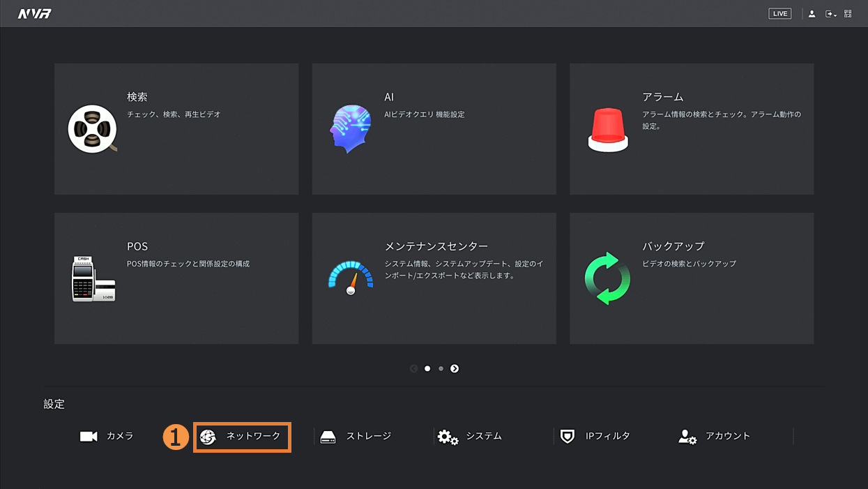Viewport: 868px width, 489px height.
Task: Click the LIVE view button
Action: [x=779, y=14]
